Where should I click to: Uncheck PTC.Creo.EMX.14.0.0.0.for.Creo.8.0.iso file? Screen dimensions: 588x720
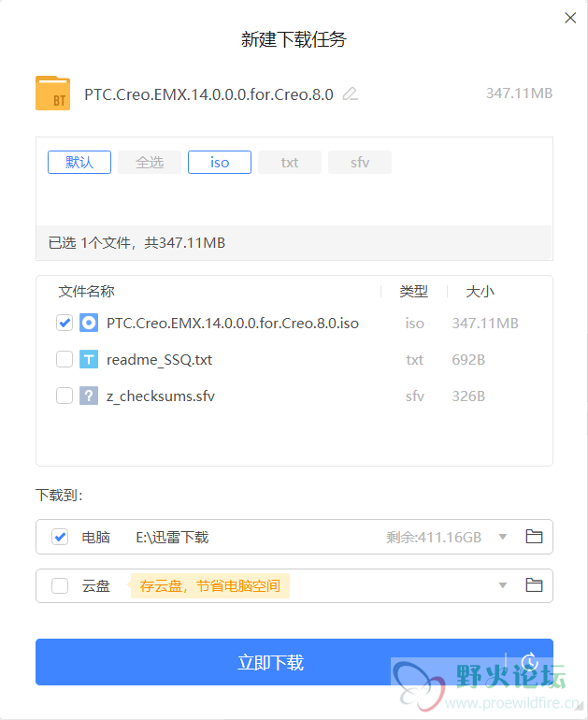(65, 323)
